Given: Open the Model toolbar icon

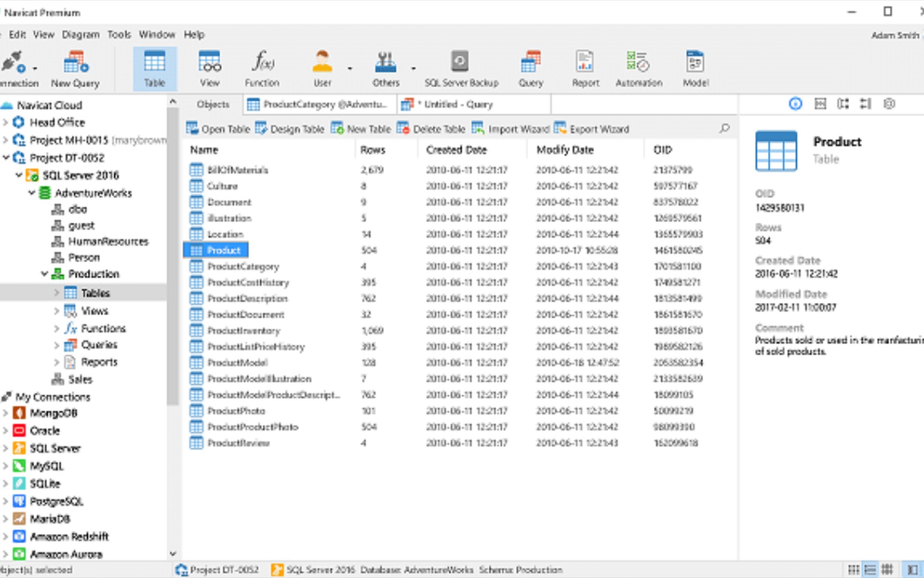Looking at the screenshot, I should (x=696, y=69).
